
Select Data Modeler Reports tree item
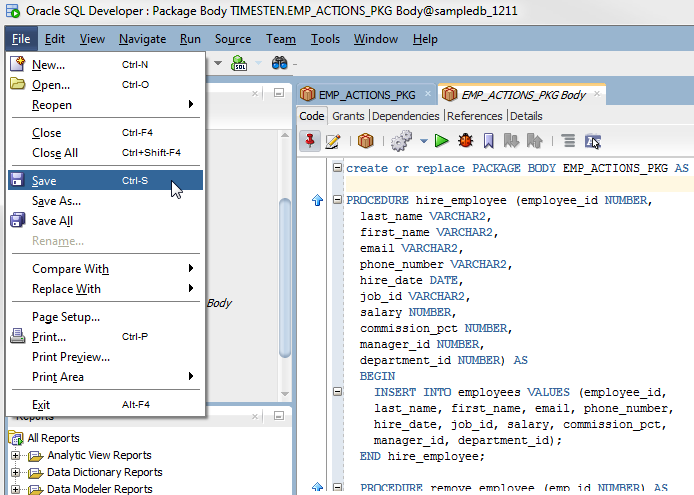click(x=100, y=489)
